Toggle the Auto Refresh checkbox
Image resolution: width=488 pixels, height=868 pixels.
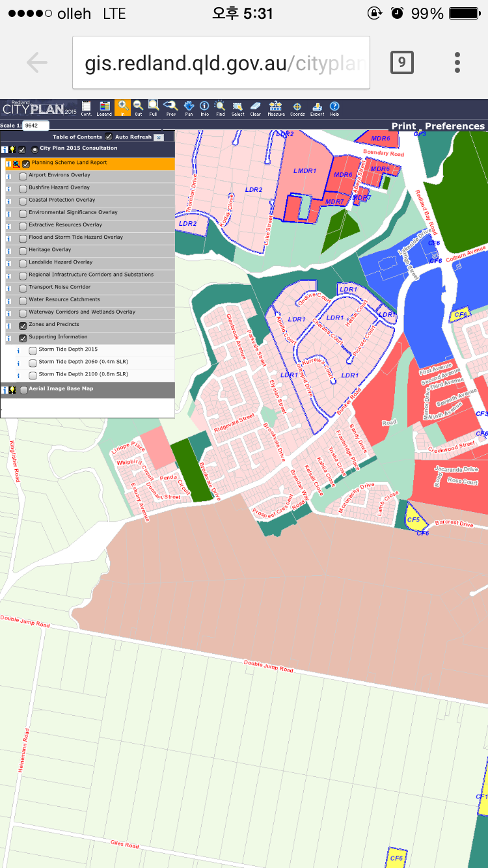tap(109, 137)
